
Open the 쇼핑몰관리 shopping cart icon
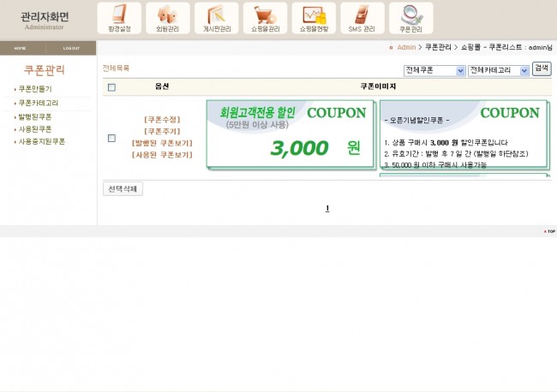[x=266, y=18]
